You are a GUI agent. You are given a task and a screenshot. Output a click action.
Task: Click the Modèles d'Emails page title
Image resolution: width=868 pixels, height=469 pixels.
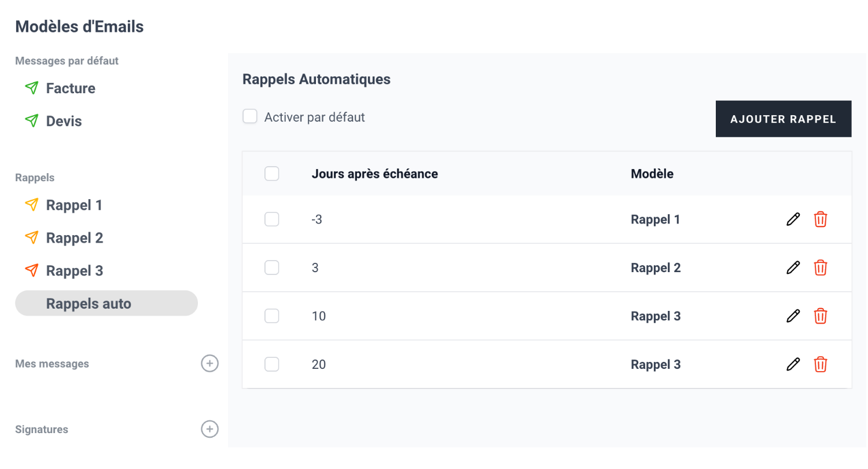click(79, 26)
